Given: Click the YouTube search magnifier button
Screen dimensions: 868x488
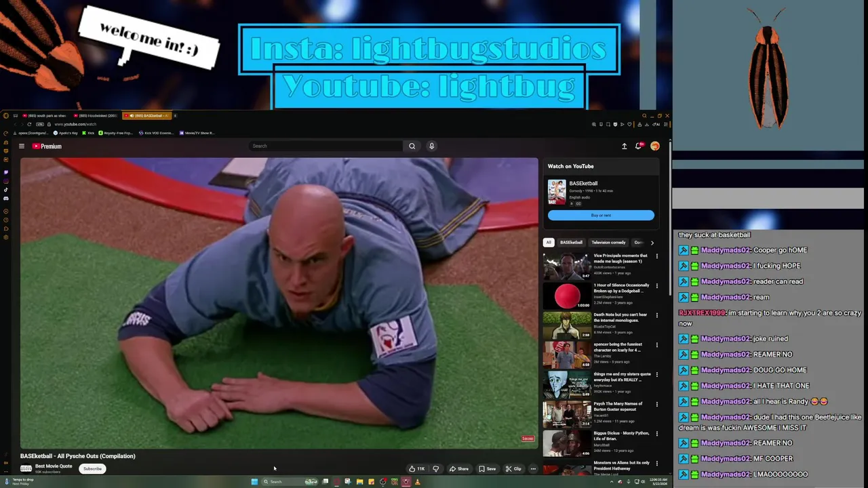Looking at the screenshot, I should pyautogui.click(x=412, y=146).
